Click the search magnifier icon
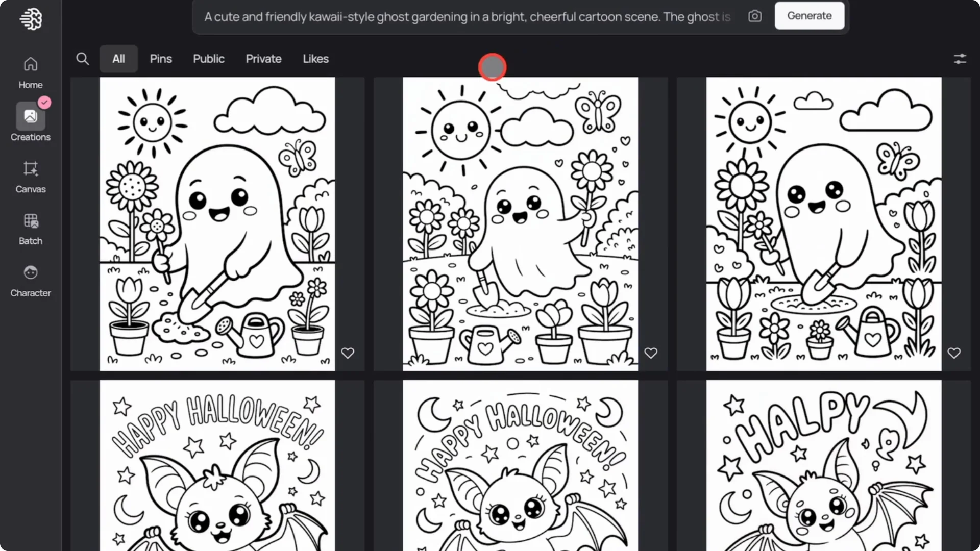The height and width of the screenshot is (551, 980). pos(83,59)
